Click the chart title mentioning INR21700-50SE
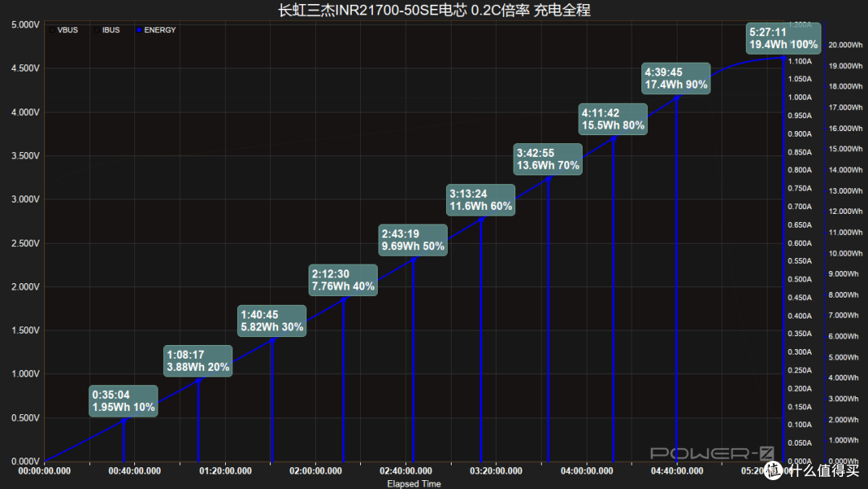Viewport: 868px width, 489px height. coord(434,10)
